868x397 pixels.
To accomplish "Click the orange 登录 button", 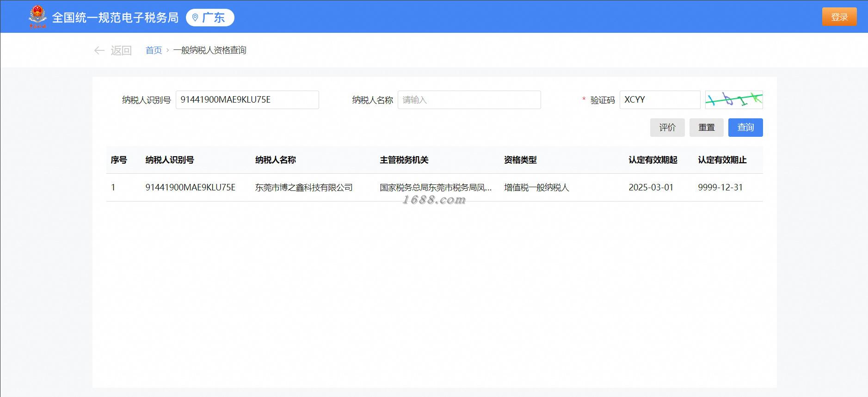I will coord(839,17).
